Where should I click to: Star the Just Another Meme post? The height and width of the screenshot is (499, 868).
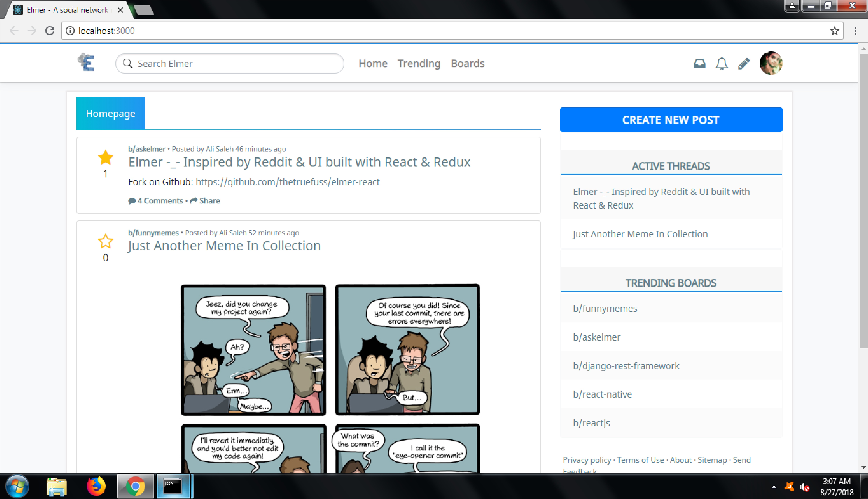point(106,241)
